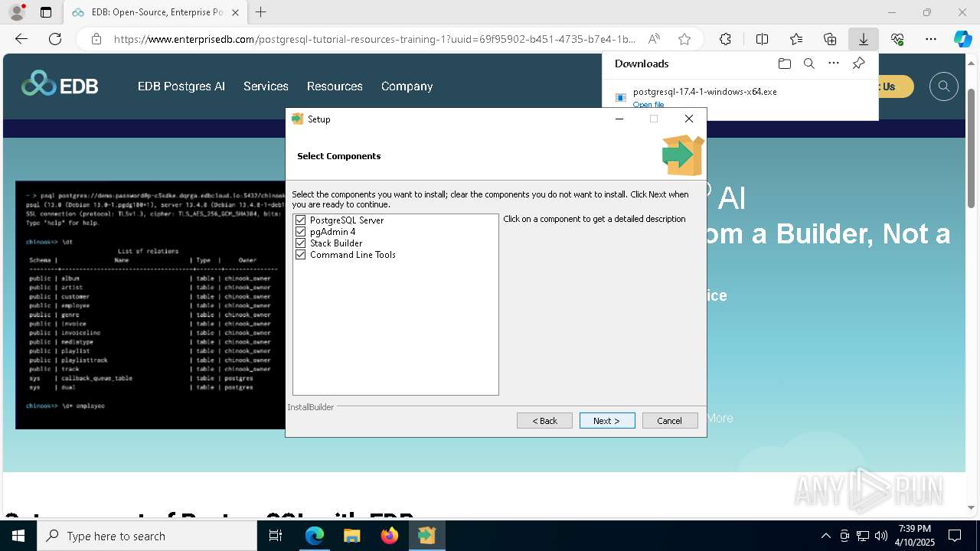
Task: Click the taskbar search box
Action: (147, 536)
